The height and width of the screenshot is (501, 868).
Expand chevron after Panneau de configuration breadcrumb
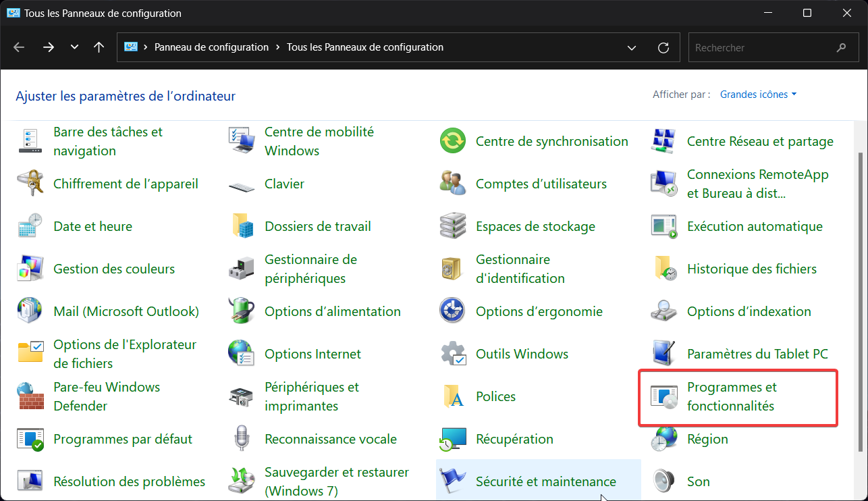coord(278,48)
